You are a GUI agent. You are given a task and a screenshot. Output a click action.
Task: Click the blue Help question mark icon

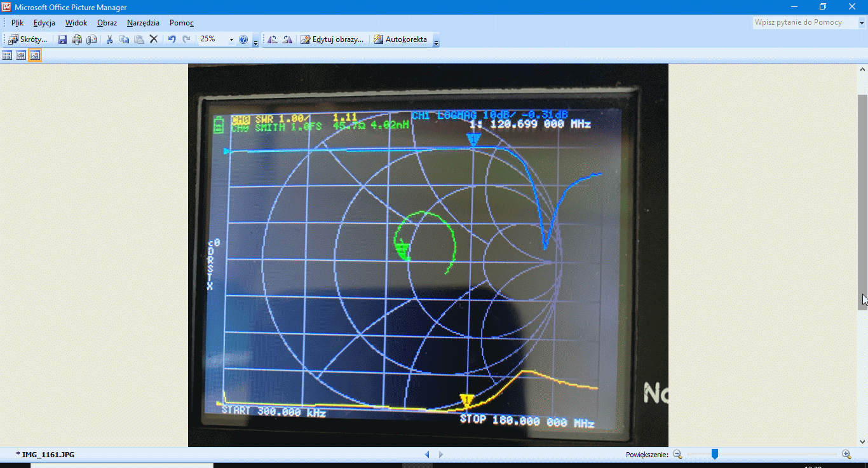pos(243,39)
